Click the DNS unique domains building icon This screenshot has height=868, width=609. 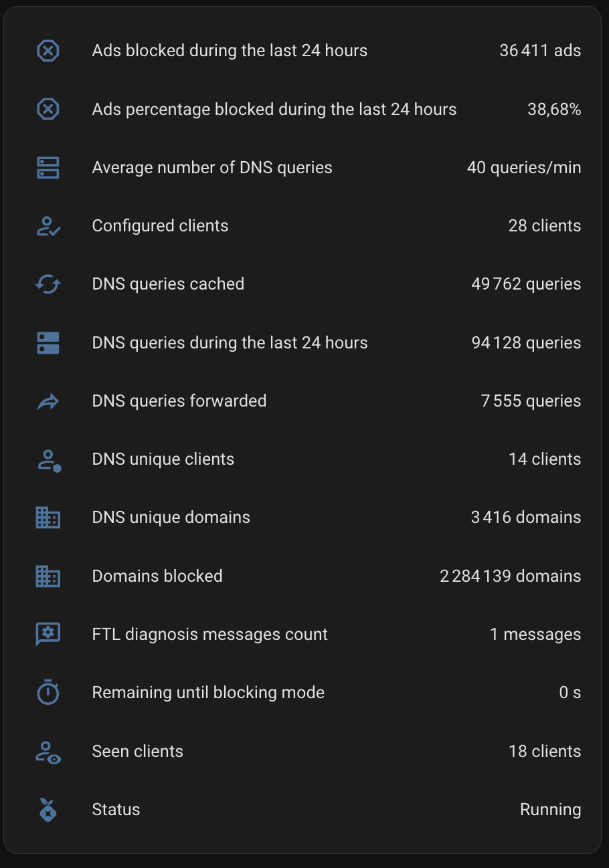click(48, 518)
